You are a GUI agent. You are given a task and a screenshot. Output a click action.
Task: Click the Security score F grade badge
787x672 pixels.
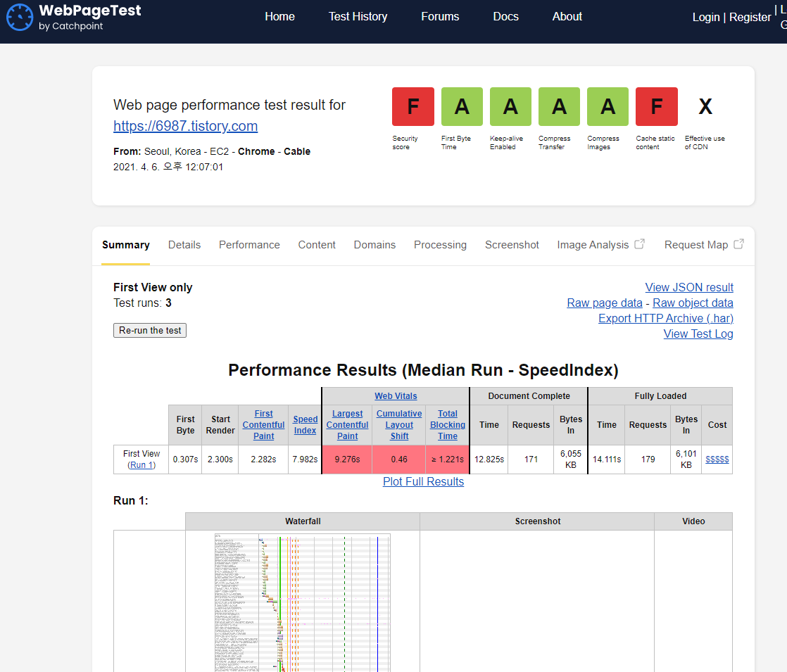tap(413, 106)
